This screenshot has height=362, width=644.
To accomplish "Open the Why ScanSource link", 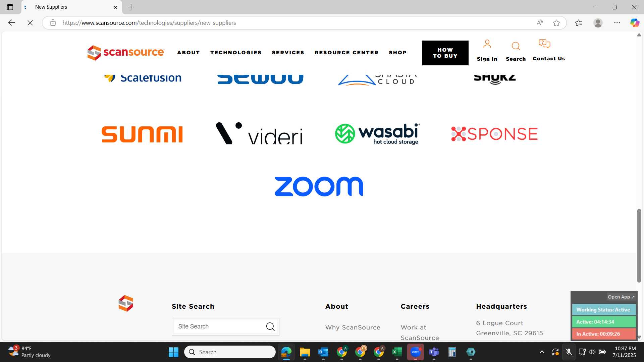I will [x=353, y=327].
